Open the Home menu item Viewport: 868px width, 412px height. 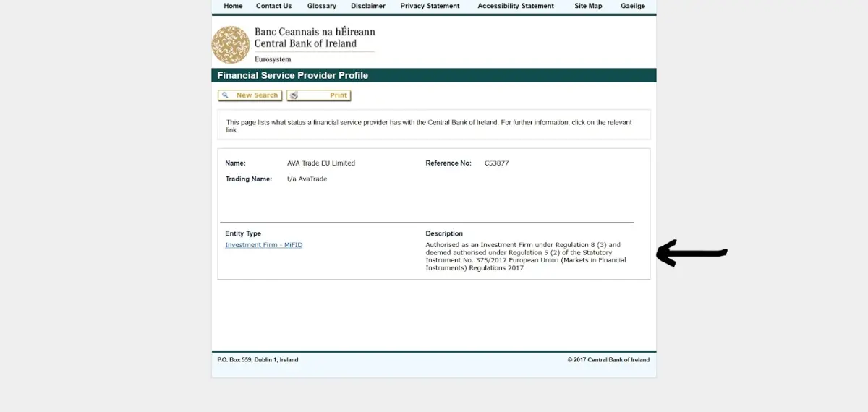point(233,6)
